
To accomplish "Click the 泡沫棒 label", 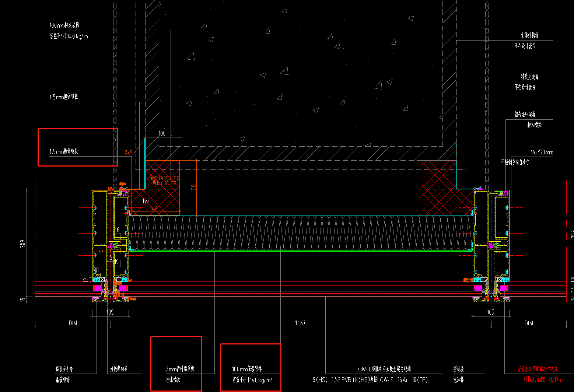I will [458, 380].
